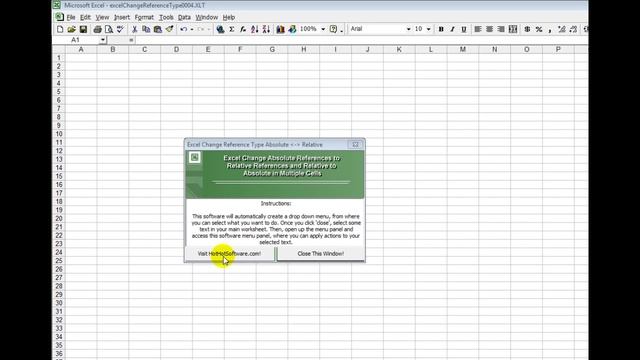The image size is (640, 360).
Task: Insert a hyperlink with globe icon
Action: click(220, 29)
